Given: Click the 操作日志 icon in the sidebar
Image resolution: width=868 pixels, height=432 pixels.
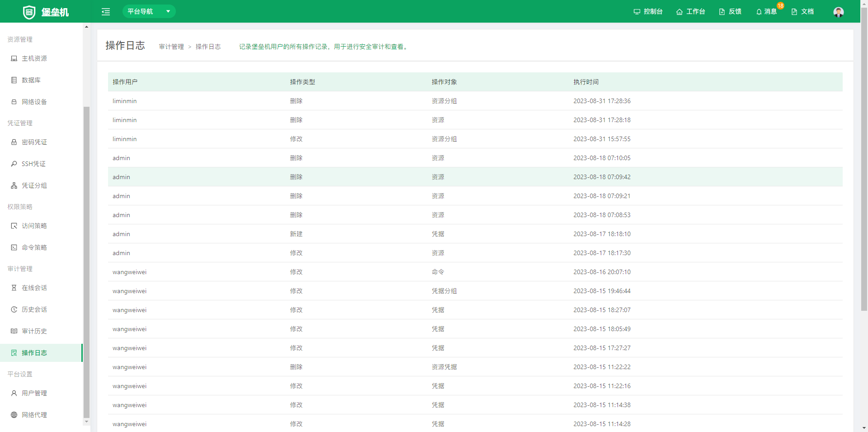Looking at the screenshot, I should [x=14, y=353].
